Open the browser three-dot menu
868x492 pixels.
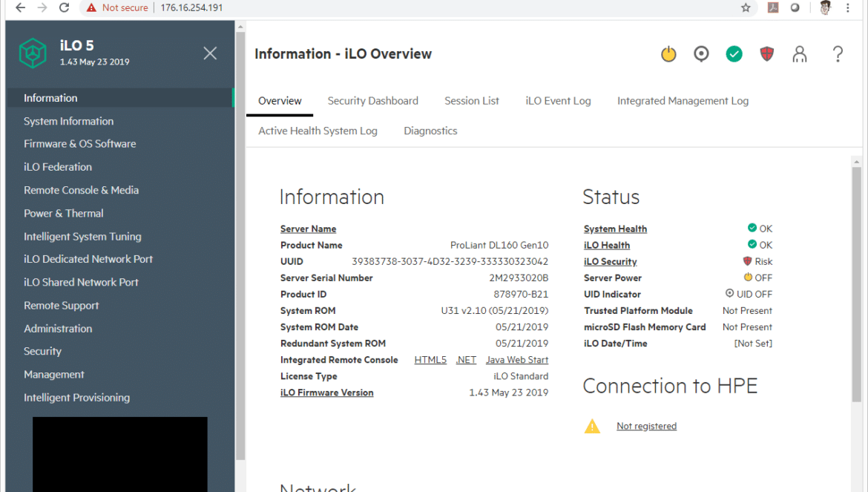pyautogui.click(x=847, y=7)
